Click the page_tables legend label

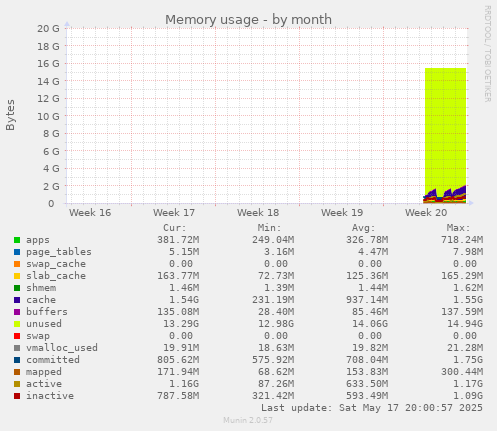tap(59, 252)
